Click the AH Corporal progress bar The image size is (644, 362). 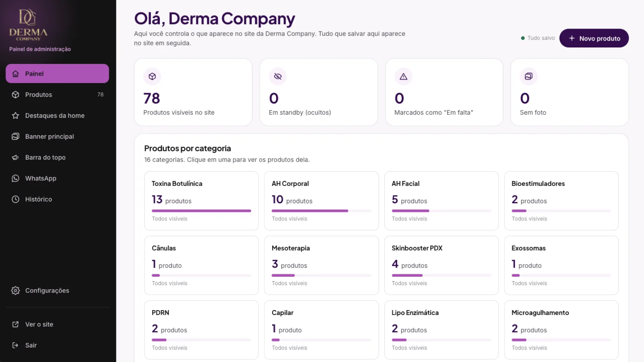[x=321, y=211]
